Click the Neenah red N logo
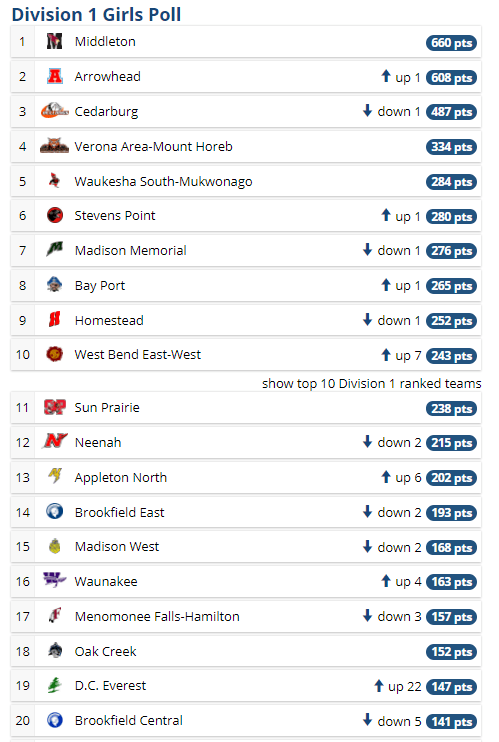Viewport: 499px width, 742px height. point(55,442)
